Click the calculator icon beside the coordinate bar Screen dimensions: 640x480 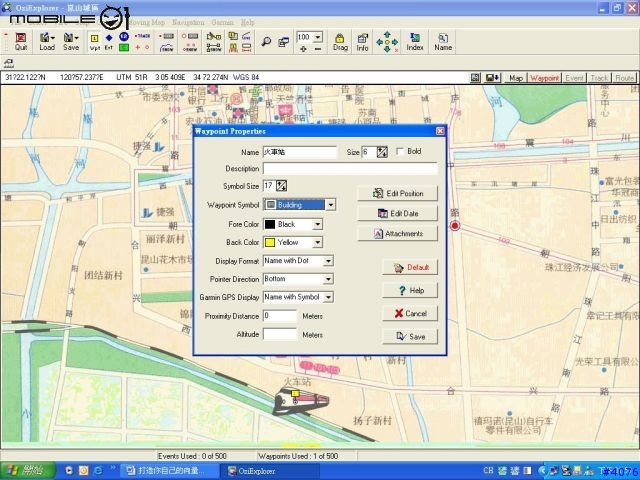(475, 78)
